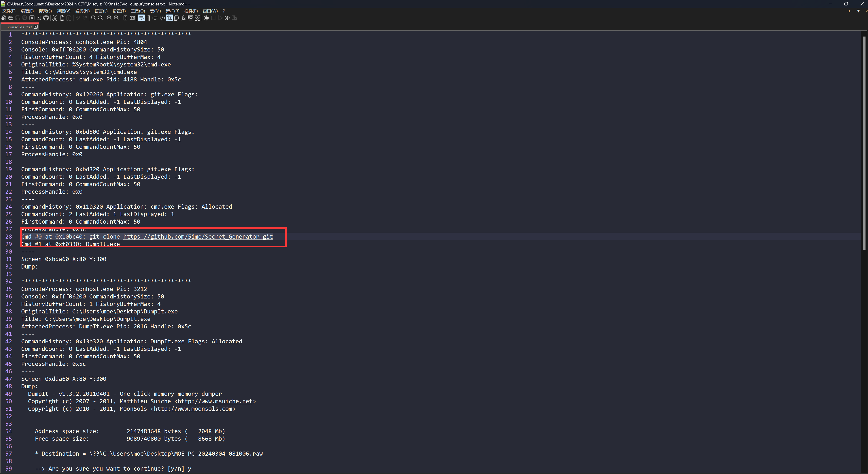Image resolution: width=868 pixels, height=474 pixels.
Task: Toggle word wrap toolbar button
Action: coord(141,18)
